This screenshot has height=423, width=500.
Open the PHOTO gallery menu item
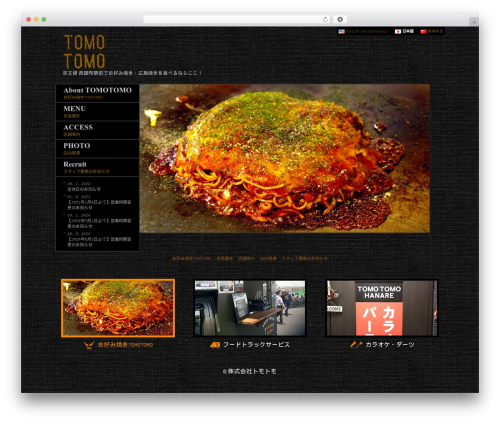97,149
